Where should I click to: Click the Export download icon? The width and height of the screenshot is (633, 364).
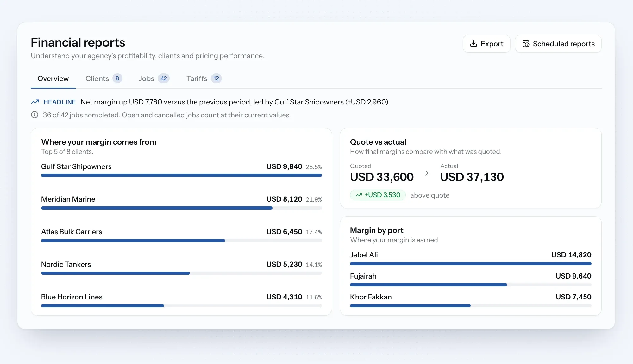coord(473,44)
